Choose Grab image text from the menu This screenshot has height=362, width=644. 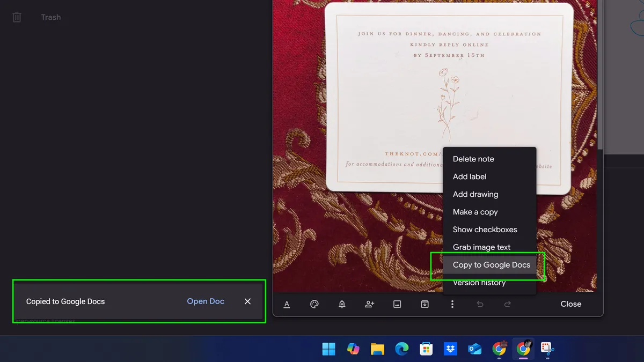pos(481,247)
